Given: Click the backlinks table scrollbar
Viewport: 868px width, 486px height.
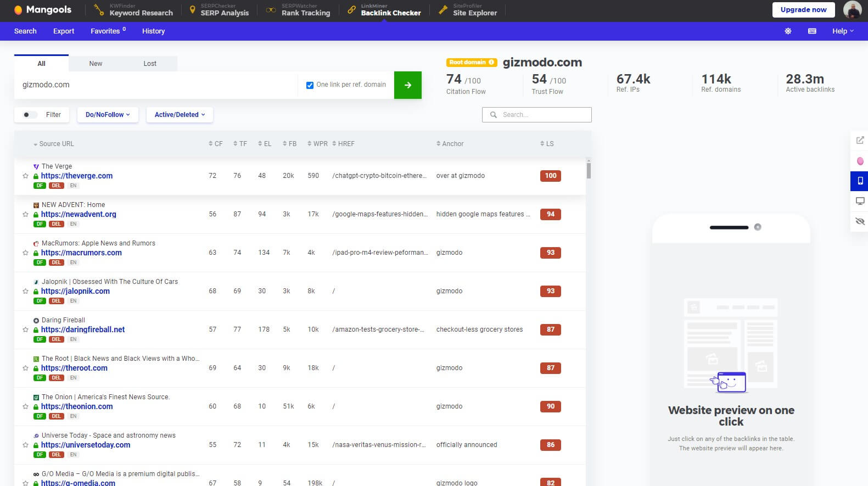Looking at the screenshot, I should coord(589,170).
